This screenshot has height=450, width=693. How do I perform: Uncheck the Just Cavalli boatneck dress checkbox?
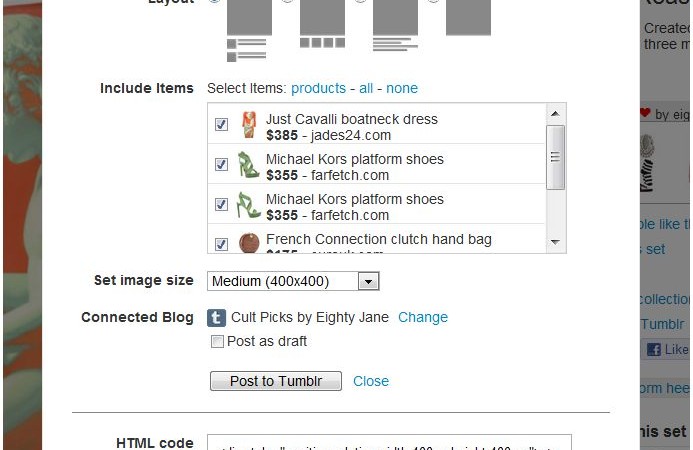[221, 125]
